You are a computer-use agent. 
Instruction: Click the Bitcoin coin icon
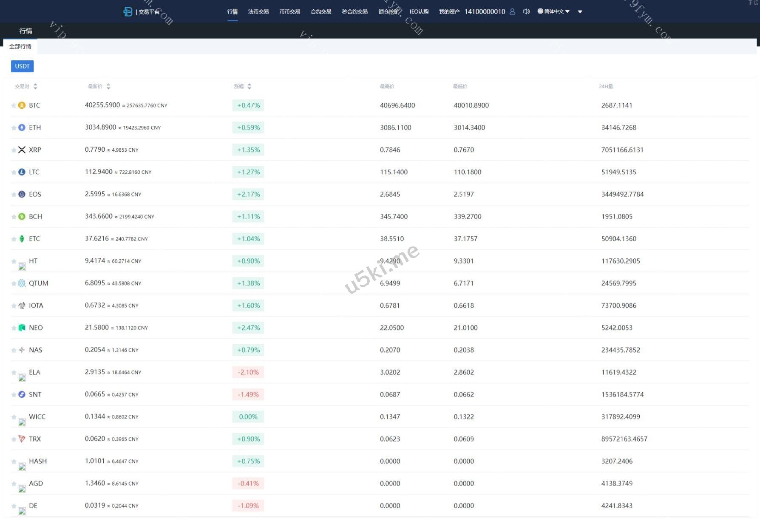tap(22, 105)
